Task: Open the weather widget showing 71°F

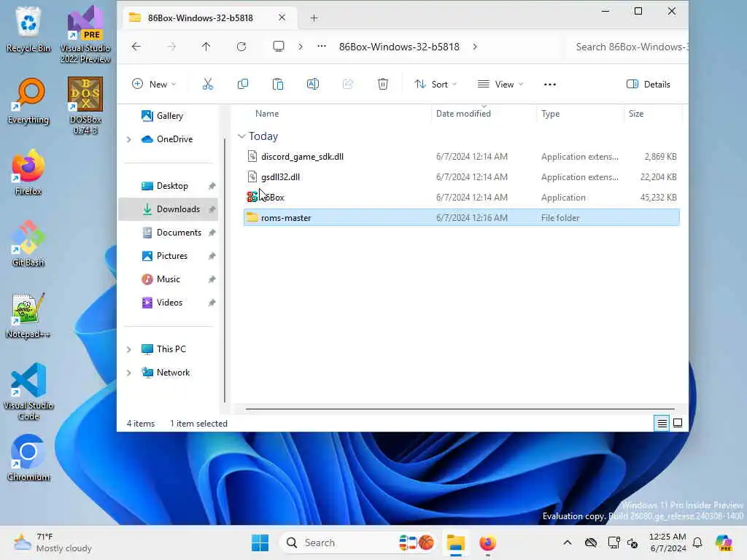Action: coord(53,542)
